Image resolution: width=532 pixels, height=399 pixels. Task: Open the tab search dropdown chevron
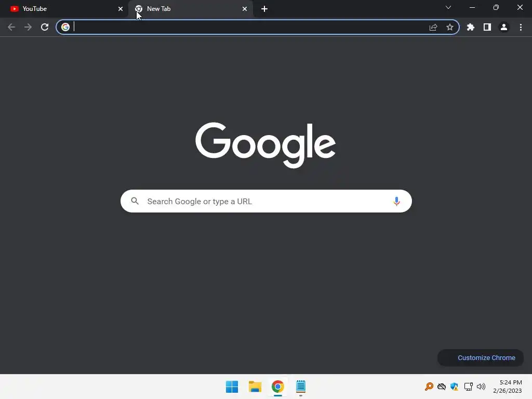coord(448,7)
